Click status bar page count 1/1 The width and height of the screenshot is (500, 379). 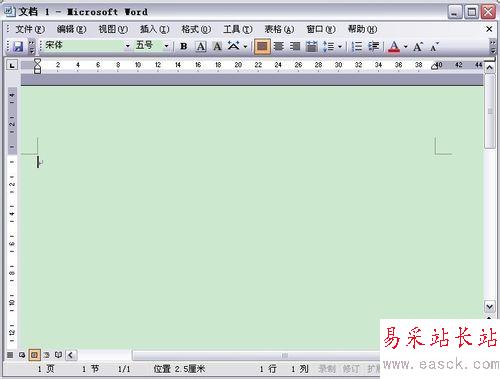pyautogui.click(x=124, y=369)
